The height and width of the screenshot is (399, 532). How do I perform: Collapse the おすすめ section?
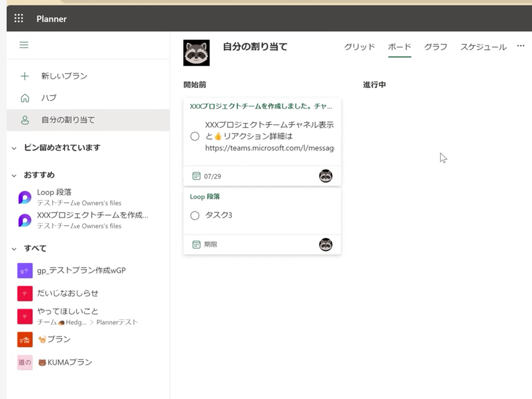pos(14,176)
